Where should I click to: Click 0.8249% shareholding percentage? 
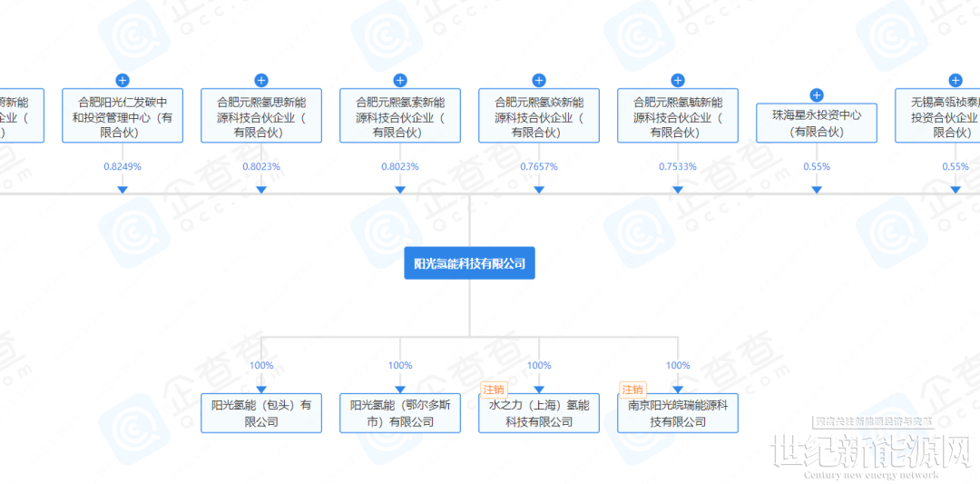click(x=122, y=167)
